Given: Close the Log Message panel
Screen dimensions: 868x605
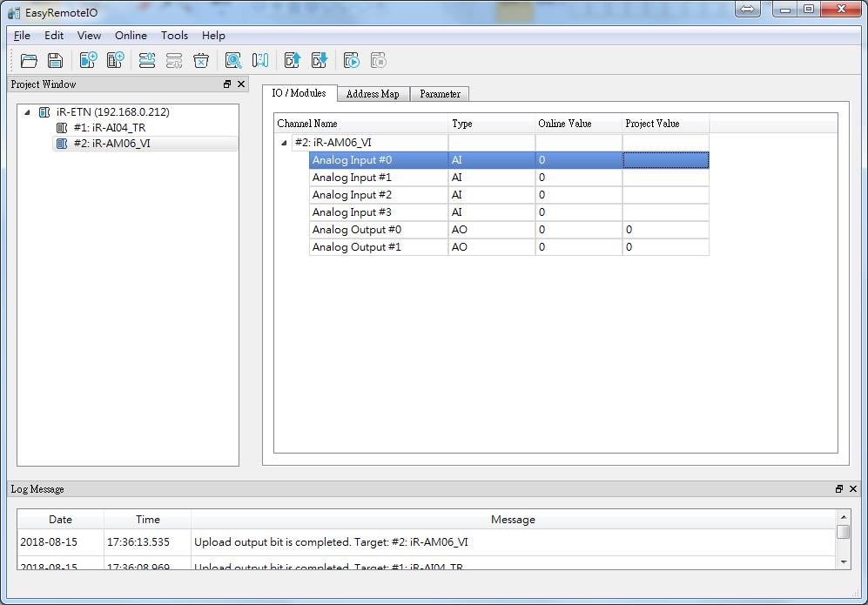Looking at the screenshot, I should (x=852, y=489).
